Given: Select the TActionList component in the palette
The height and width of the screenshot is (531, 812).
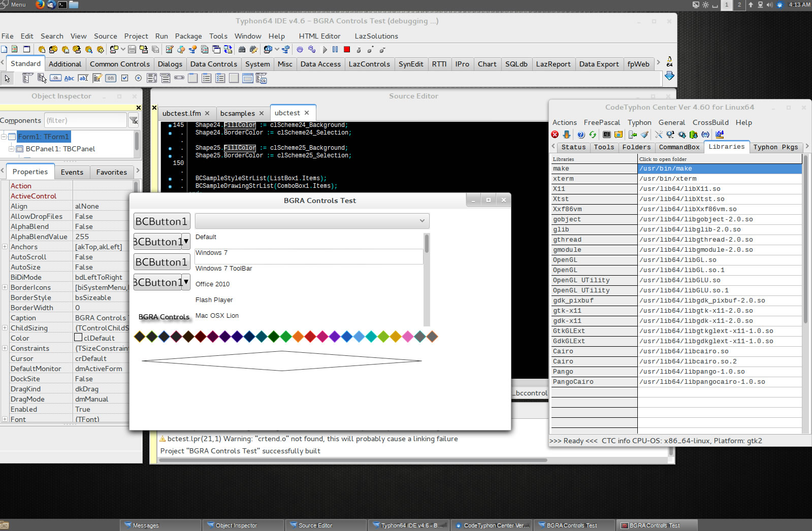Looking at the screenshot, I should coord(261,78).
